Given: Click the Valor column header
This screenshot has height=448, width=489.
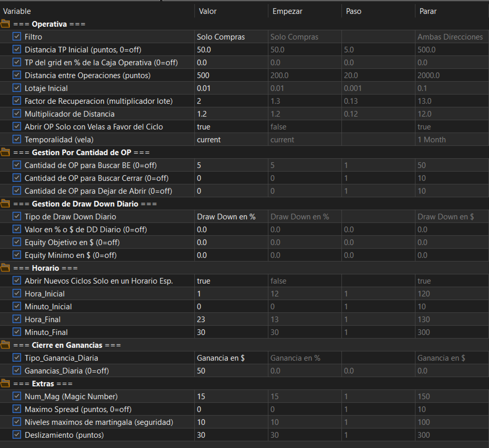Looking at the screenshot, I should (230, 11).
